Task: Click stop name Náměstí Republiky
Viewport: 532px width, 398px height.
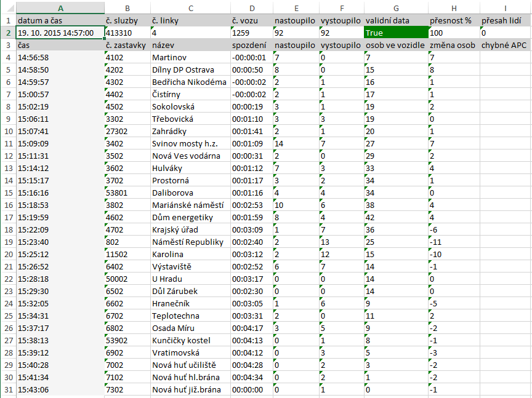Action: [191, 242]
